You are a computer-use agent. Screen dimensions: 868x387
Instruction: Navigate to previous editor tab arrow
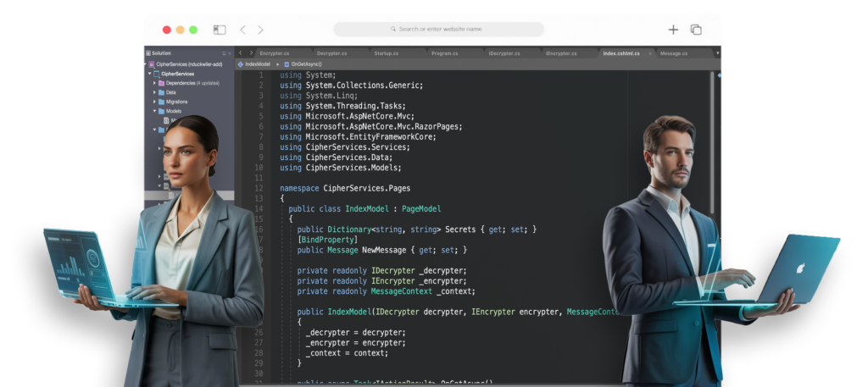click(241, 53)
